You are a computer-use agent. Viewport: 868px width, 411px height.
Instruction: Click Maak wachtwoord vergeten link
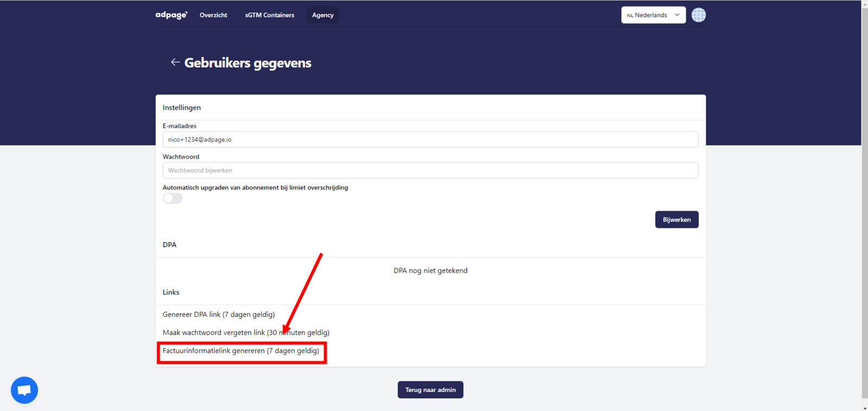coord(246,332)
